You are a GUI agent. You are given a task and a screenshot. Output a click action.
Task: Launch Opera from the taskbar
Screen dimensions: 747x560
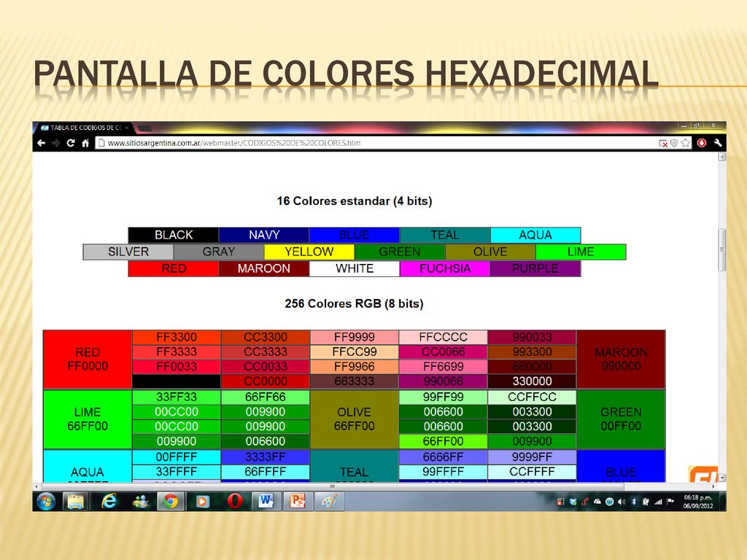point(234,502)
